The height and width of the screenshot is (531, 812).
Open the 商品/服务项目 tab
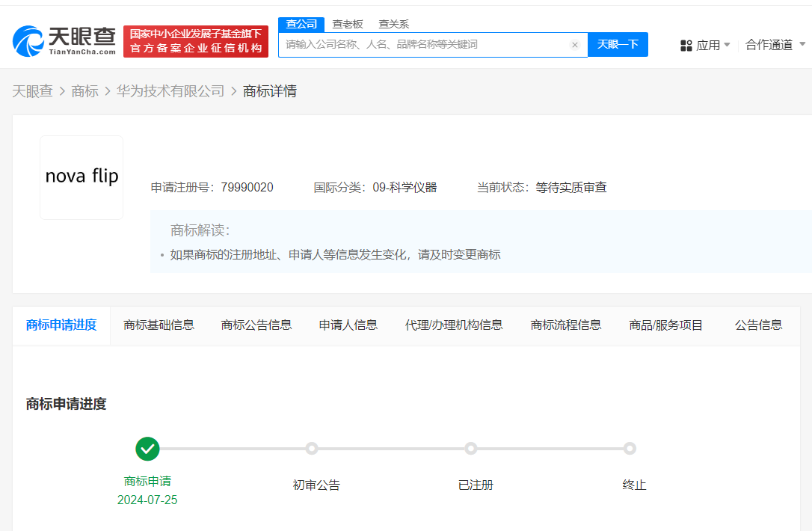coord(665,325)
